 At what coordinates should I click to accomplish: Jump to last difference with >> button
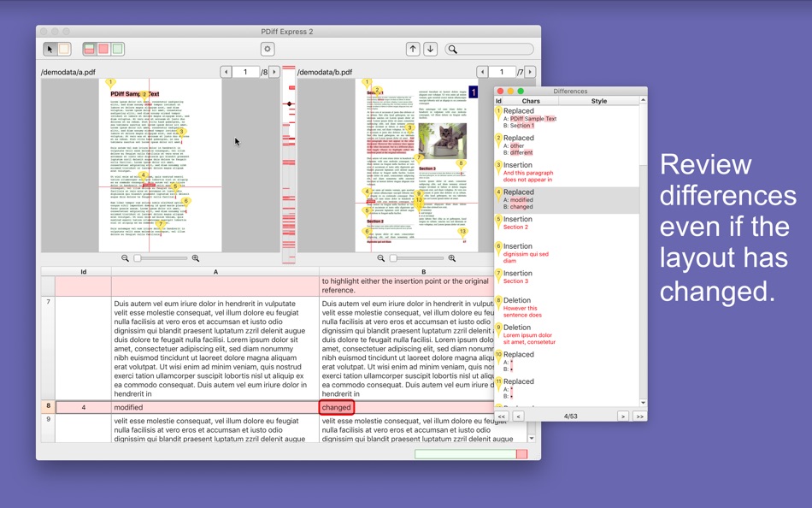click(639, 416)
